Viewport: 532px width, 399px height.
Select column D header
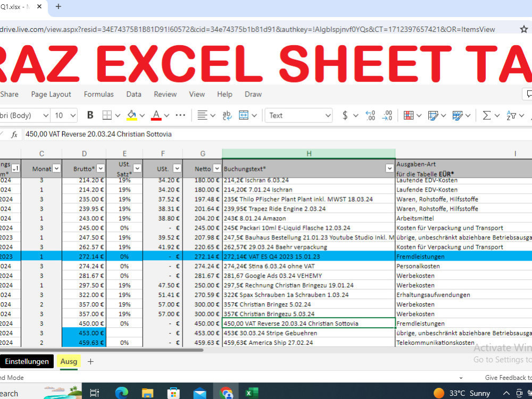pos(84,154)
